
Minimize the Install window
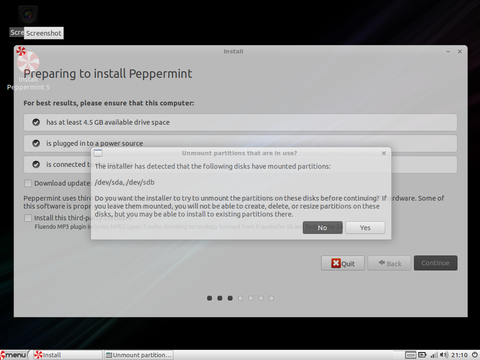(448, 52)
